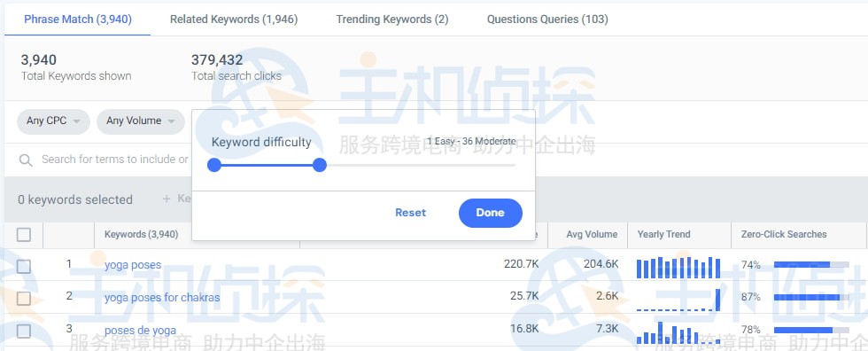Click the 379,432 total search clicks figure
This screenshot has height=351, width=868.
pyautogui.click(x=217, y=59)
